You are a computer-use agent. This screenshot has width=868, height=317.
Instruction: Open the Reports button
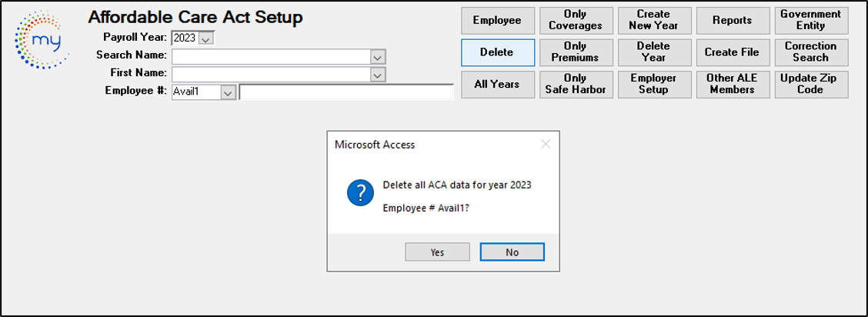coord(733,21)
